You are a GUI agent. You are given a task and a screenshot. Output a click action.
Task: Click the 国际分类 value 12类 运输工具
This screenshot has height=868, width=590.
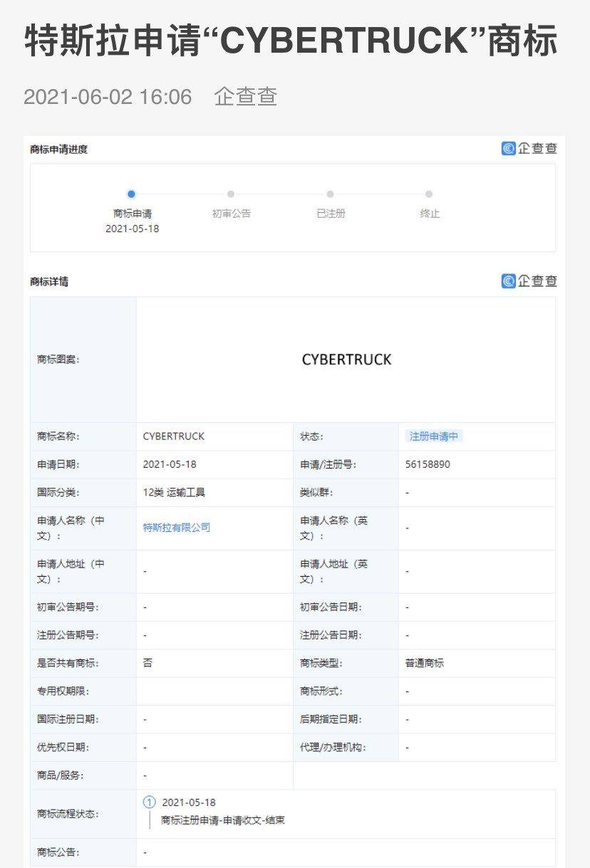174,492
